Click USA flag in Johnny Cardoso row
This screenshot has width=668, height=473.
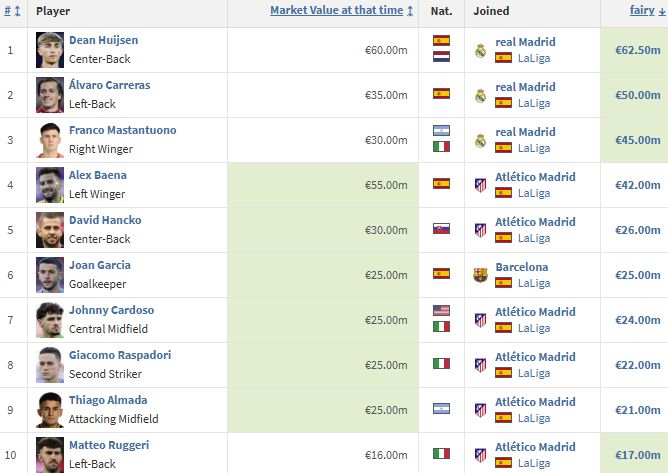[441, 310]
